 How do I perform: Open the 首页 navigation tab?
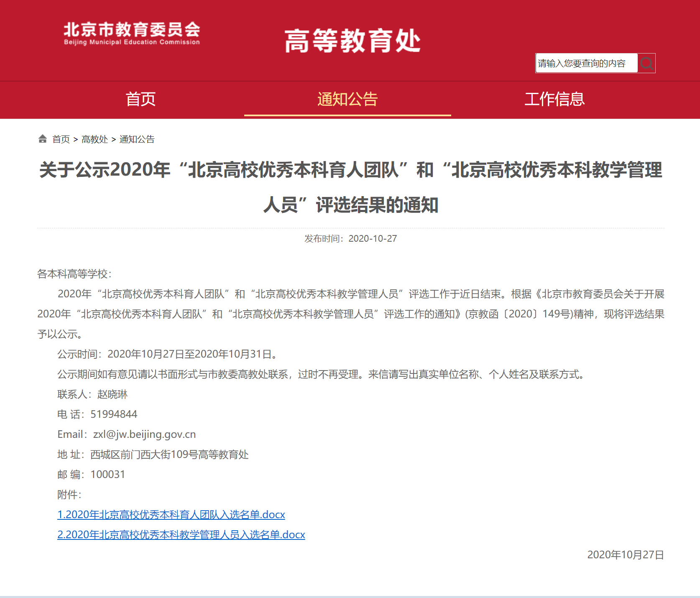click(141, 99)
